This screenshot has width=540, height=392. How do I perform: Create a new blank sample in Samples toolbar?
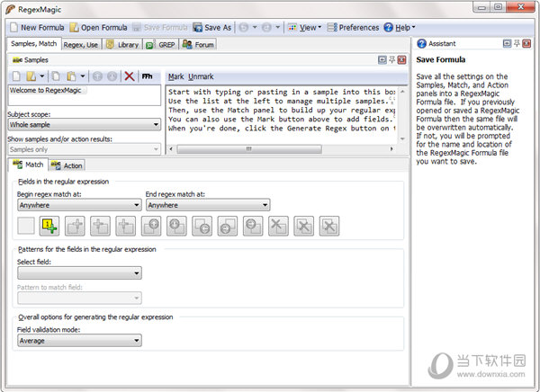pos(16,76)
